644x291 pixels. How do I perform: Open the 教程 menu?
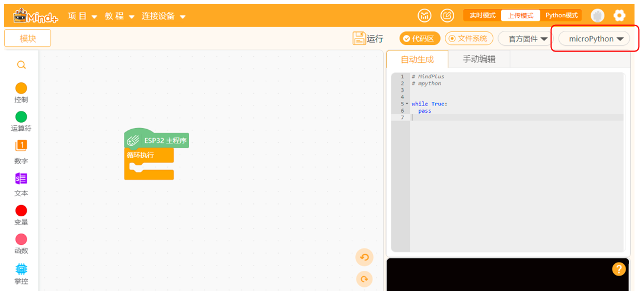coord(120,16)
